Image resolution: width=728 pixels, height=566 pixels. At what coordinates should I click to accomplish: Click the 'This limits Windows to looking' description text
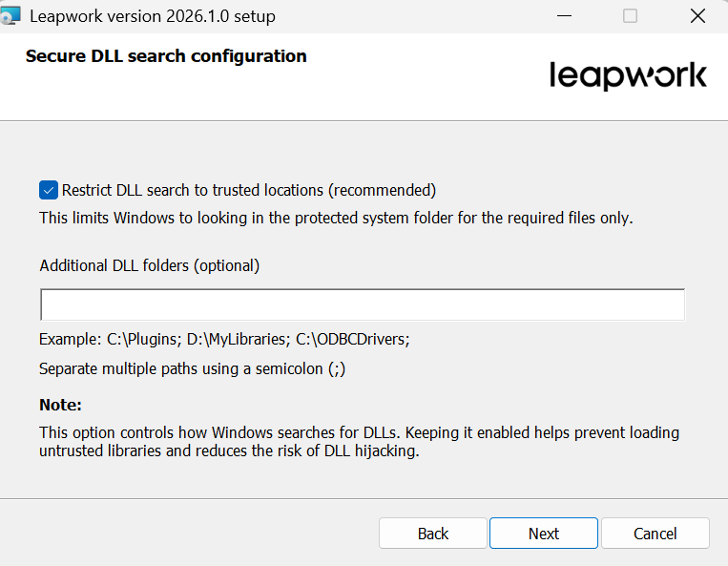click(336, 218)
